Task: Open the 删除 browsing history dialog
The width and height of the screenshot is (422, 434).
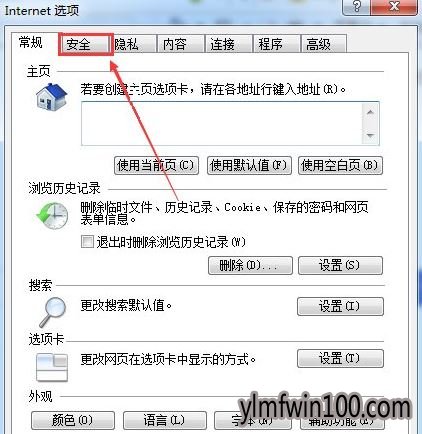Action: tap(250, 265)
